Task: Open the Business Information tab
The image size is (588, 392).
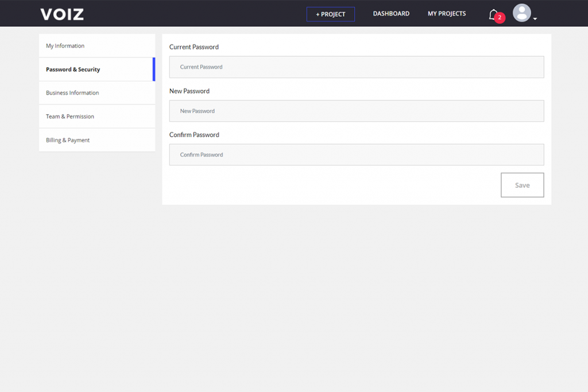Action: click(97, 93)
